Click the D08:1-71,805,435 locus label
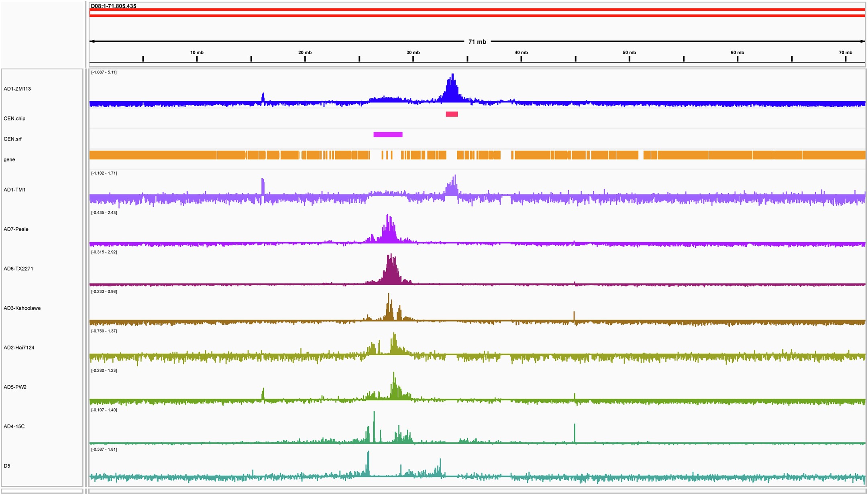This screenshot has width=868, height=495. tap(114, 6)
